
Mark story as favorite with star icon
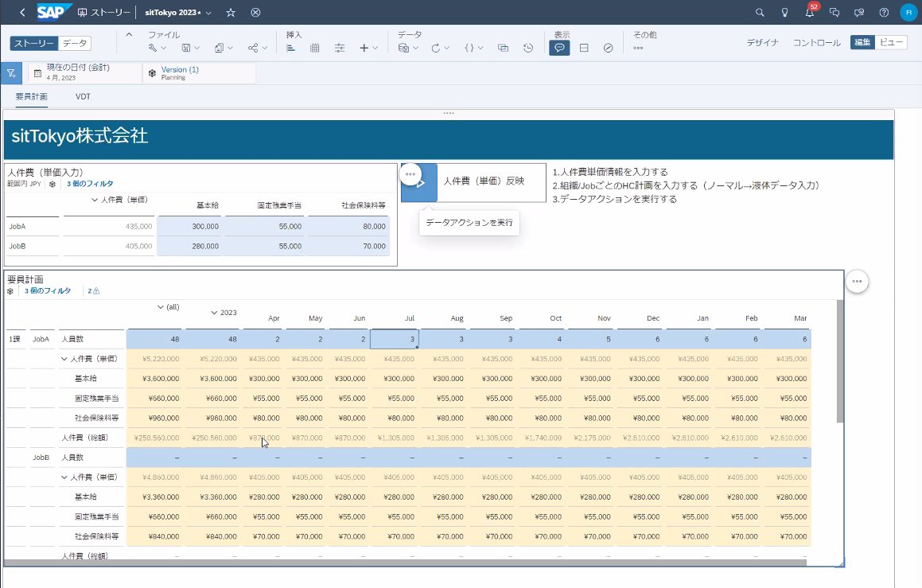click(x=231, y=13)
